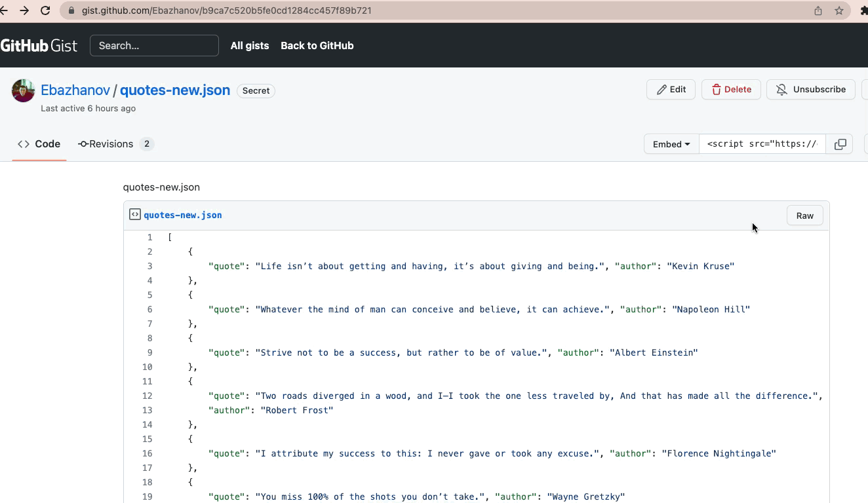The image size is (868, 503).
Task: Open quotes-new.json gist title link
Action: 175,90
